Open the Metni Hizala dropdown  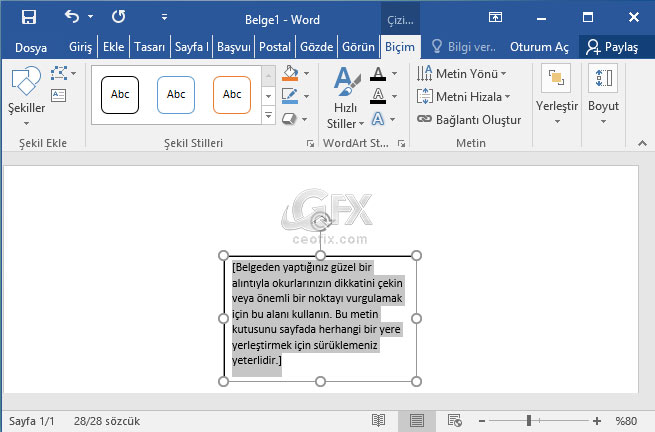tap(464, 97)
